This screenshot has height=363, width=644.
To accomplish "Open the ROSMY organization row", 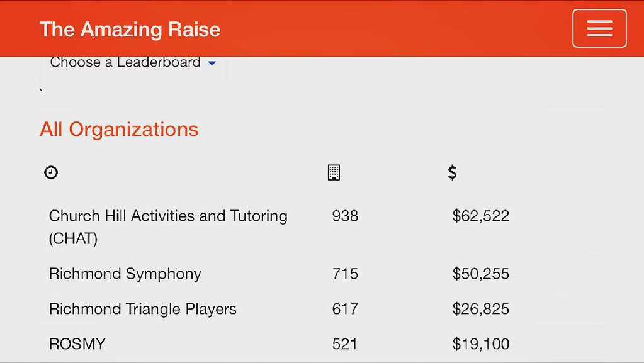I will tap(77, 343).
